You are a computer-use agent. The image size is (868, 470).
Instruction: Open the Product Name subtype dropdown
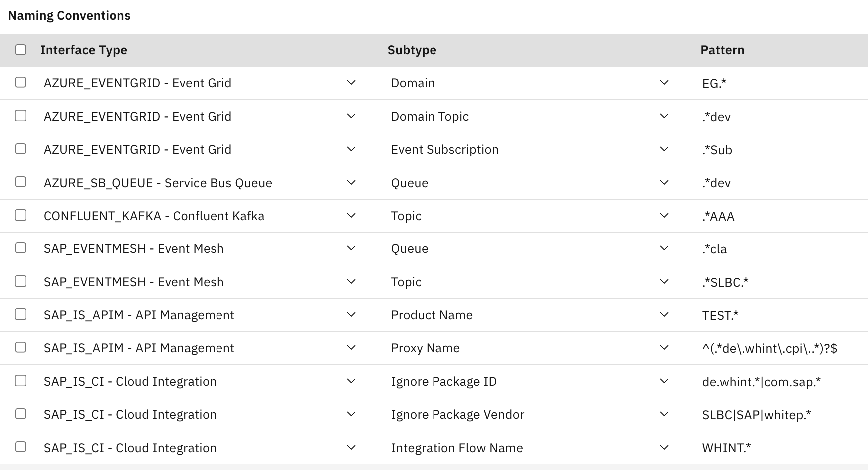click(x=664, y=314)
